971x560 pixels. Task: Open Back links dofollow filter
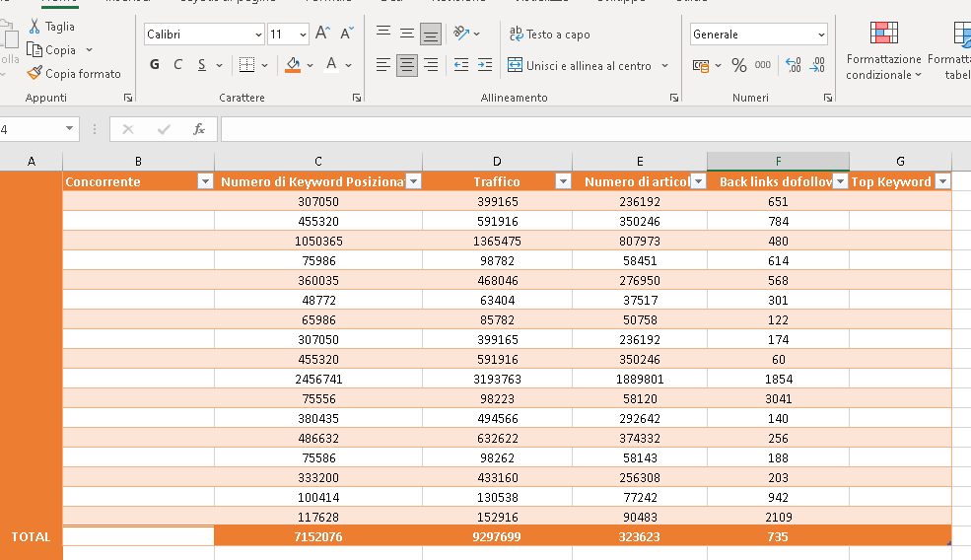840,180
